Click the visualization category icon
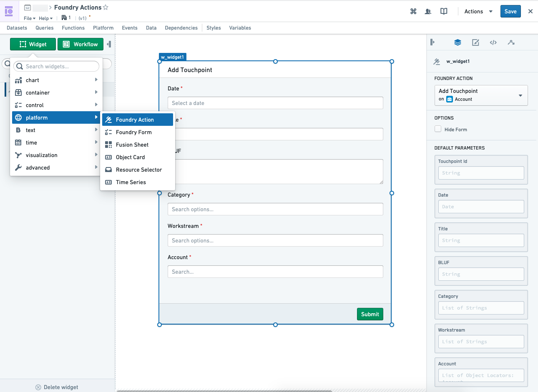 coord(18,155)
